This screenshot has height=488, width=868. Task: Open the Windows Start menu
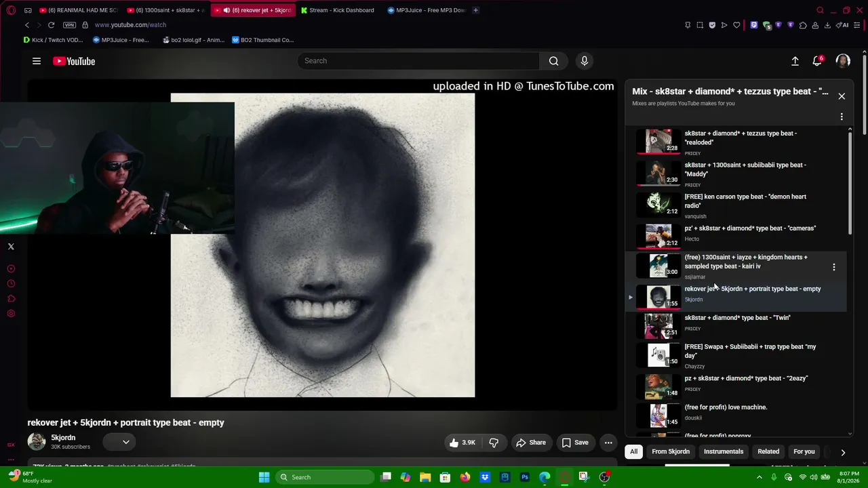click(264, 477)
